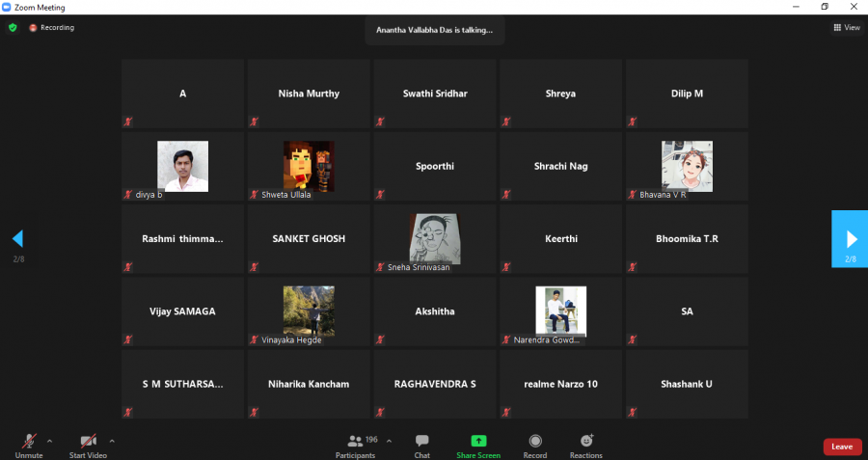Expand audio options arrow beside Unmute

point(49,441)
